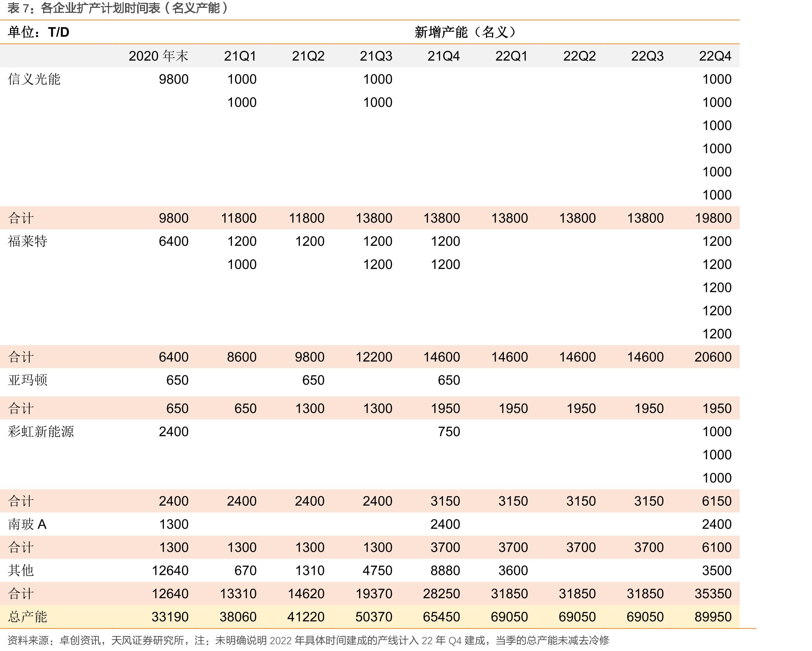The image size is (812, 651).
Task: Select 65450 in the 总产能 row
Action: (x=441, y=617)
